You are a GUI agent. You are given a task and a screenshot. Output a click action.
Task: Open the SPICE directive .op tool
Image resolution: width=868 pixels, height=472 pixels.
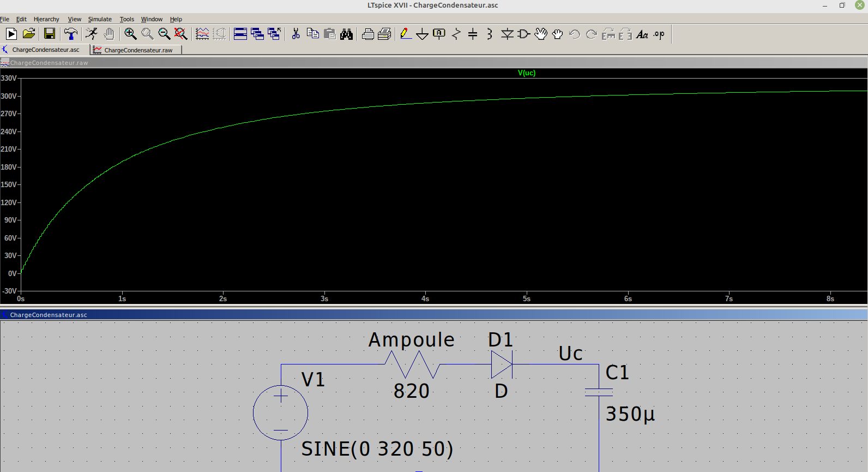pos(659,34)
